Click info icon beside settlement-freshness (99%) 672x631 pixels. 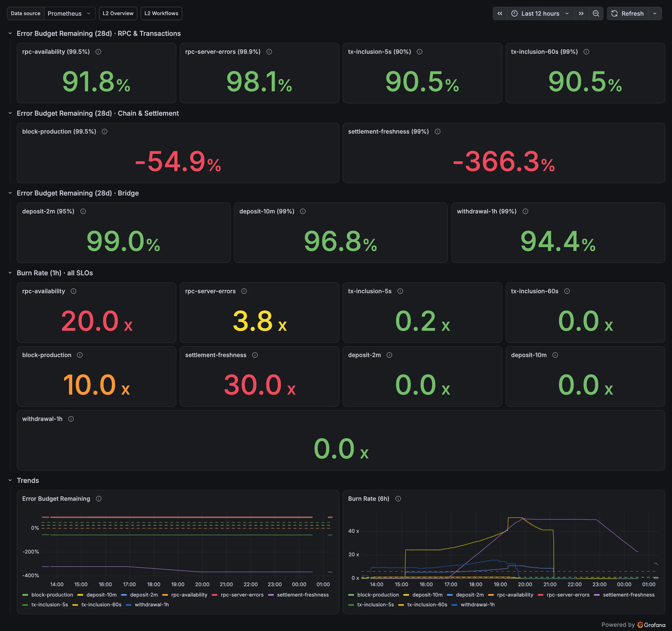pyautogui.click(x=437, y=132)
